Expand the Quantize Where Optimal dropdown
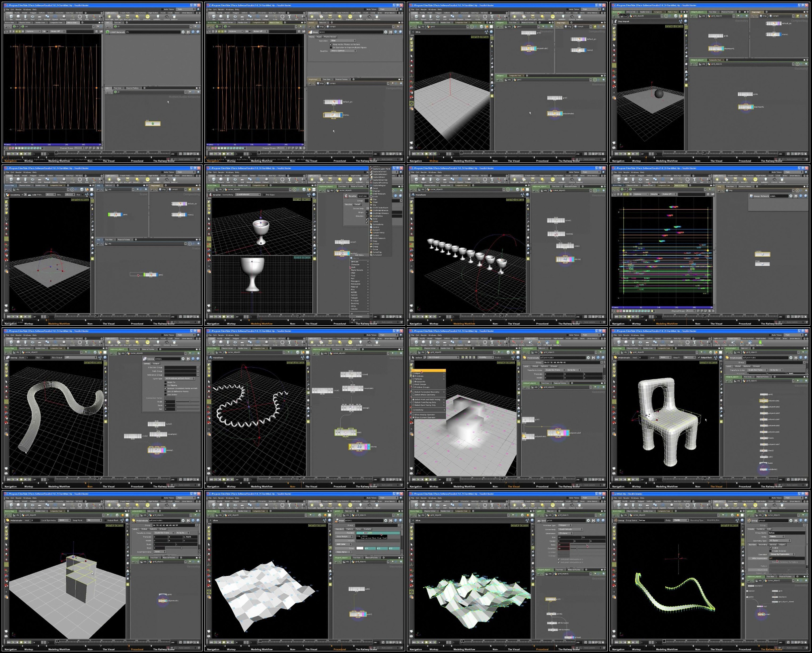Viewport: 812px width, 653px height. (x=343, y=51)
